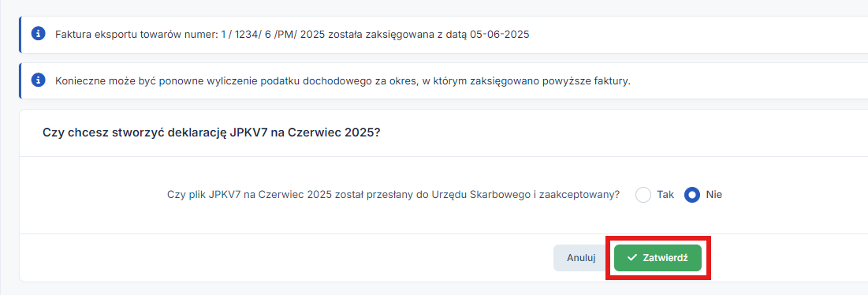Click the blue left border of tax notification
The image size is (868, 295).
pos(20,80)
